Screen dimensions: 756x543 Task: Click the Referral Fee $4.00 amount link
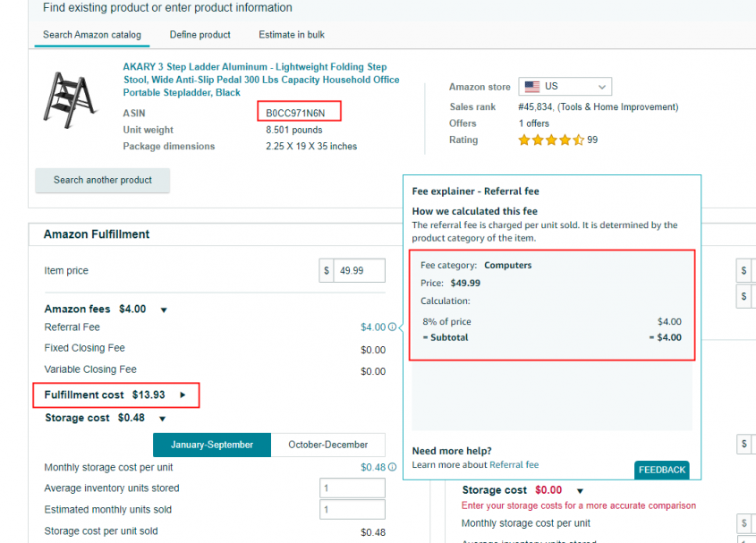click(x=373, y=327)
